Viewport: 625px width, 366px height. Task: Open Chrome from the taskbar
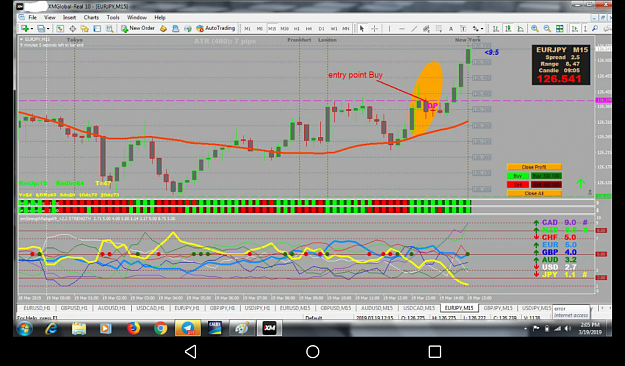[161, 329]
